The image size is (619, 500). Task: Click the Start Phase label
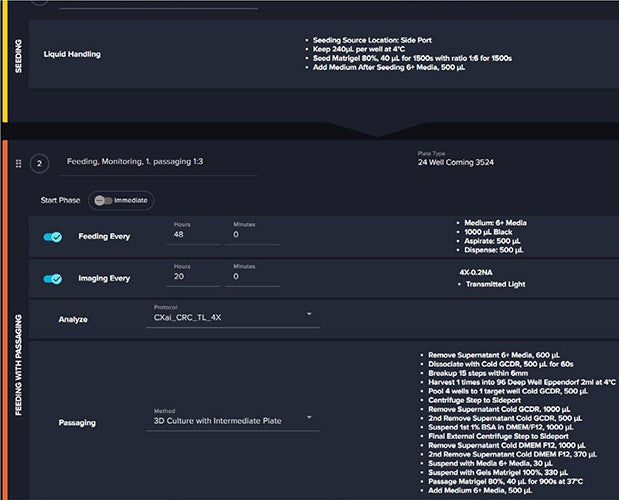tap(60, 200)
